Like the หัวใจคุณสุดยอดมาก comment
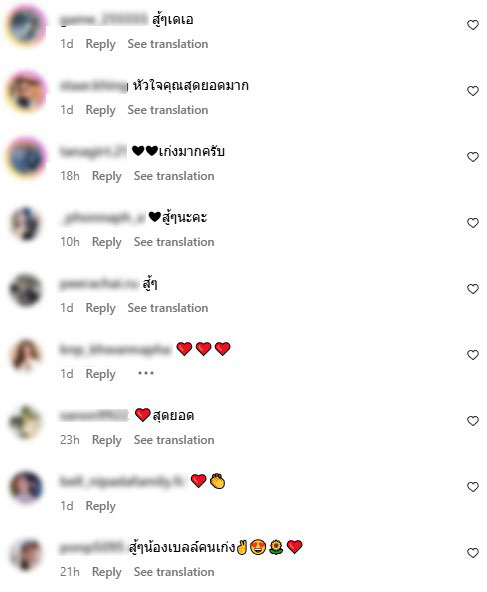Image resolution: width=487 pixels, height=592 pixels. (x=473, y=91)
